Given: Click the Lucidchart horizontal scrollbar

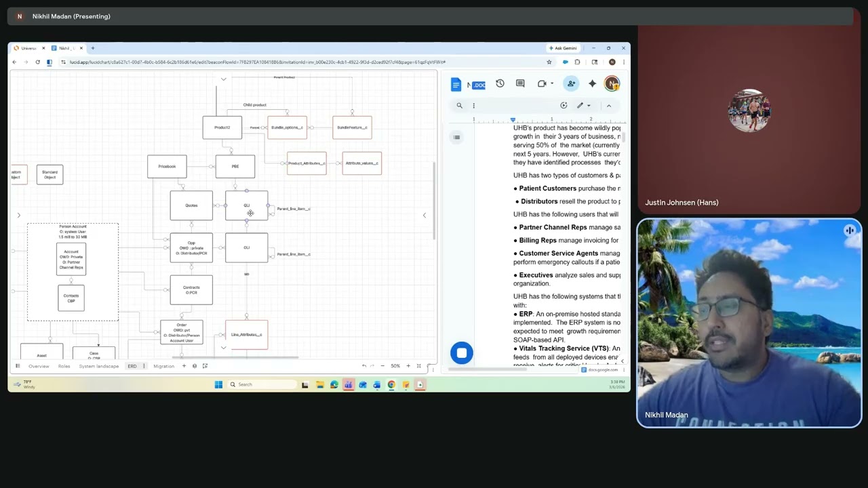Looking at the screenshot, I should click(x=235, y=357).
